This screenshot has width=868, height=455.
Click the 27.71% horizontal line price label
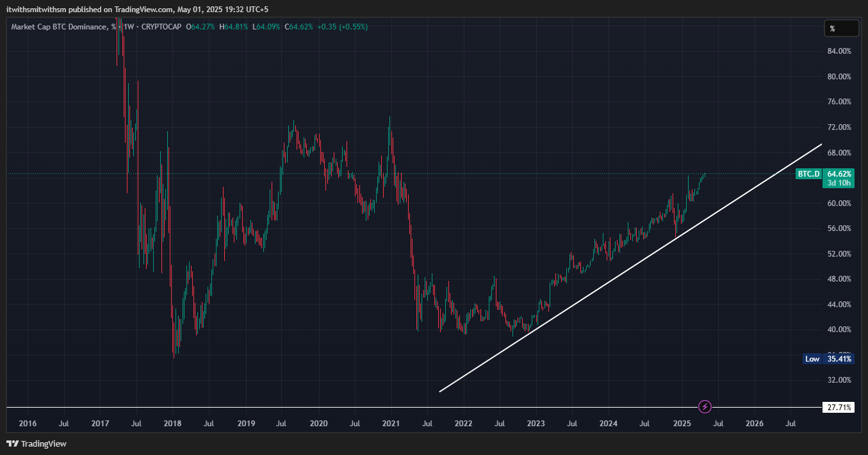(x=839, y=407)
